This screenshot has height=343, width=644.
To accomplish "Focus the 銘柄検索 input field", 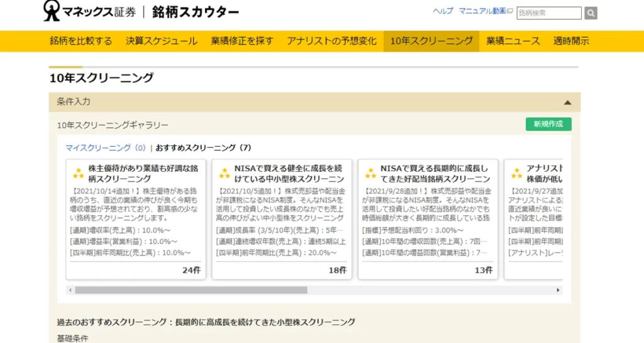I will [x=548, y=13].
